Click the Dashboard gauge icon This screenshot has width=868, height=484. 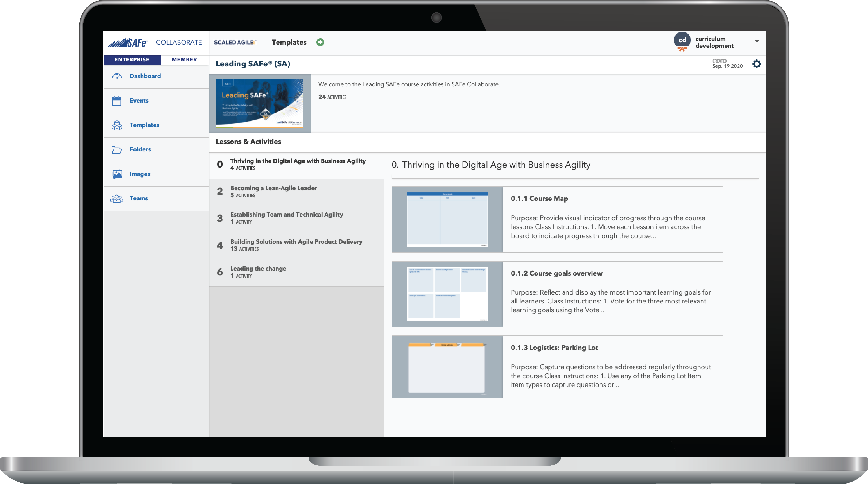tap(117, 77)
